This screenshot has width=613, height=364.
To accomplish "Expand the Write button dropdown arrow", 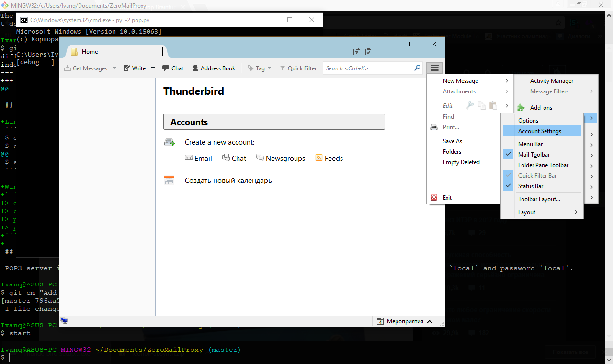I will coord(153,68).
